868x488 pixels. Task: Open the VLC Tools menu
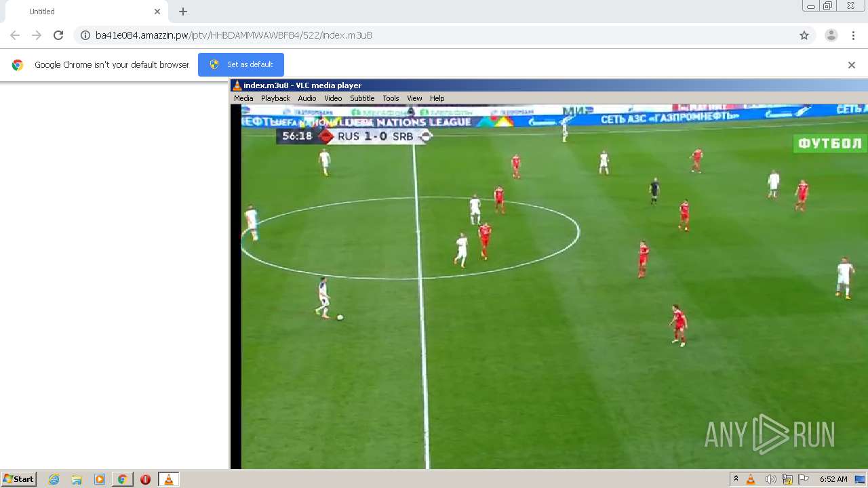point(391,98)
